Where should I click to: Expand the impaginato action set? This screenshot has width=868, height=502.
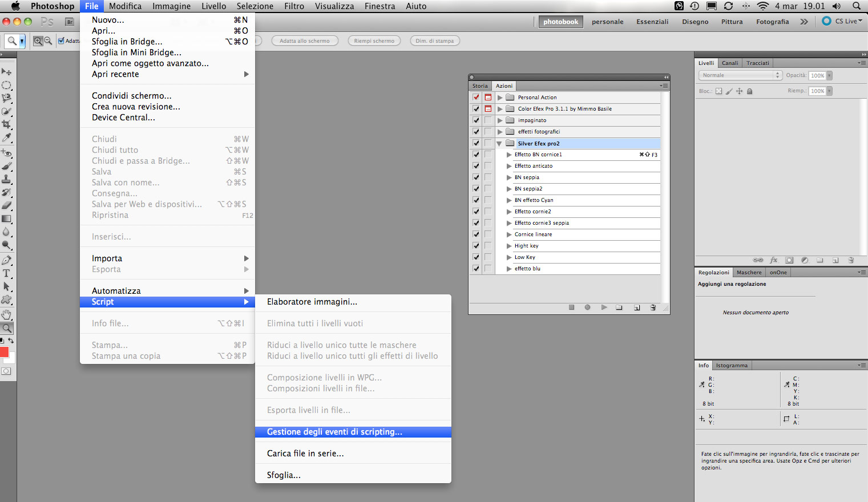500,120
